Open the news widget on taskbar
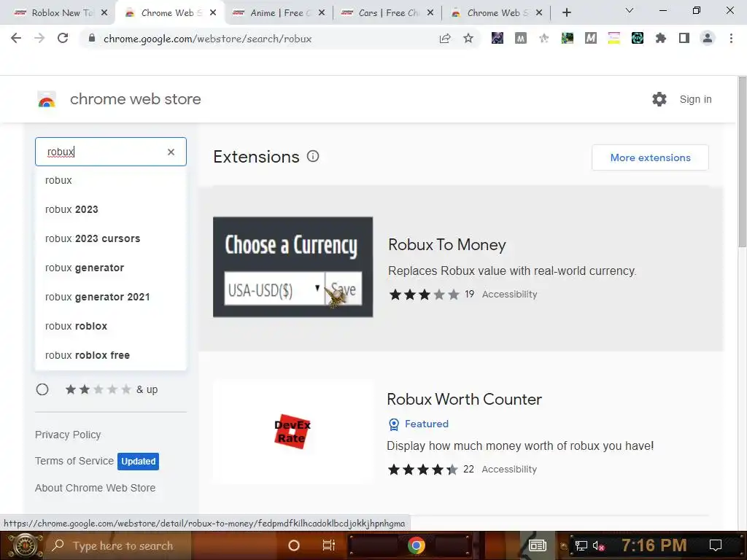The image size is (747, 560). click(x=538, y=545)
